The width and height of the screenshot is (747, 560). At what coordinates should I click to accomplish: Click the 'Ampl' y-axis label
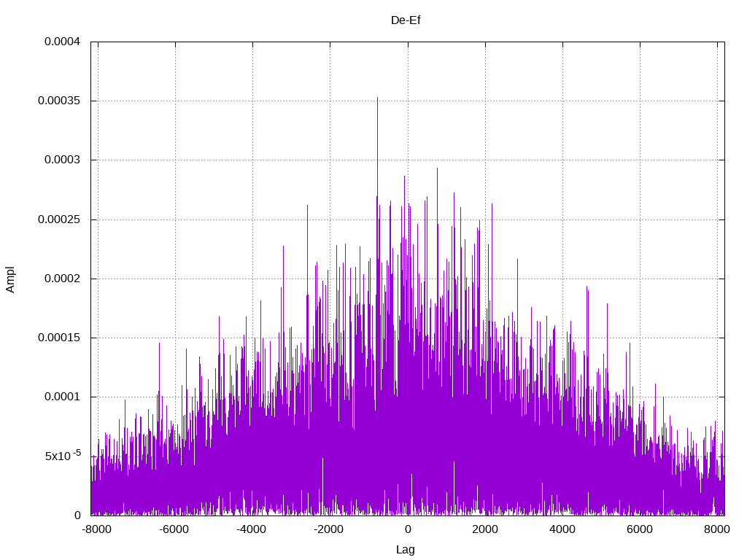pos(10,279)
